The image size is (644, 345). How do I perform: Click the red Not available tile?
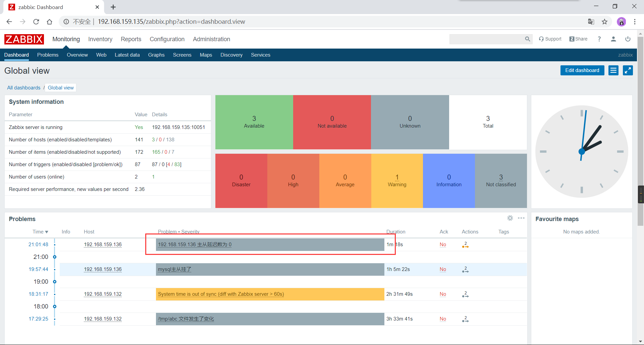click(x=332, y=122)
